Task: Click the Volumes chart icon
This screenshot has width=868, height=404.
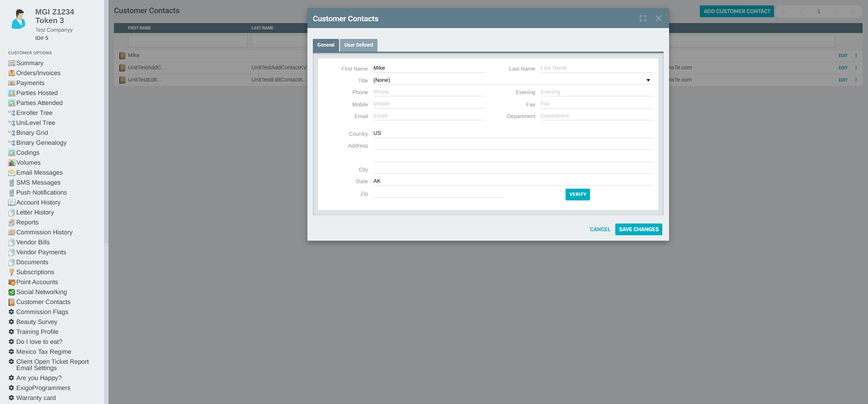Action: click(12, 163)
